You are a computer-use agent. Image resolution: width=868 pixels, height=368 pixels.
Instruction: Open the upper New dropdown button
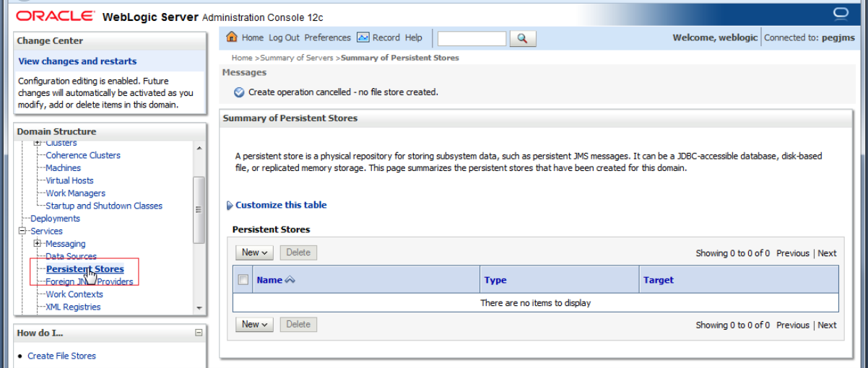254,253
